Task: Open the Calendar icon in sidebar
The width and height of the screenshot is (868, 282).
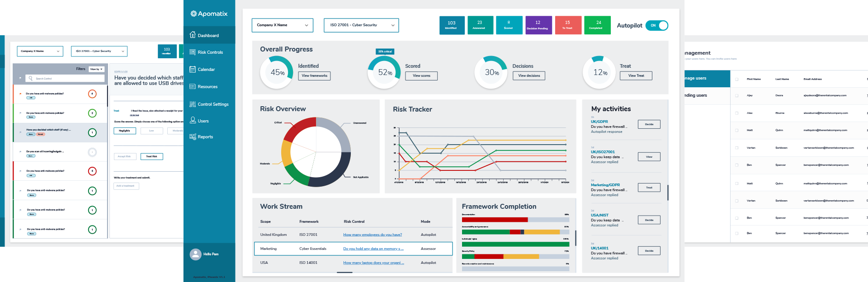Action: [x=193, y=69]
